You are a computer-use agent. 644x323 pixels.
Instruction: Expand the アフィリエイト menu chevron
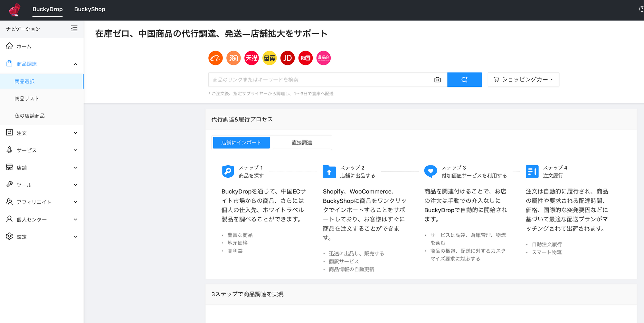[x=75, y=202]
